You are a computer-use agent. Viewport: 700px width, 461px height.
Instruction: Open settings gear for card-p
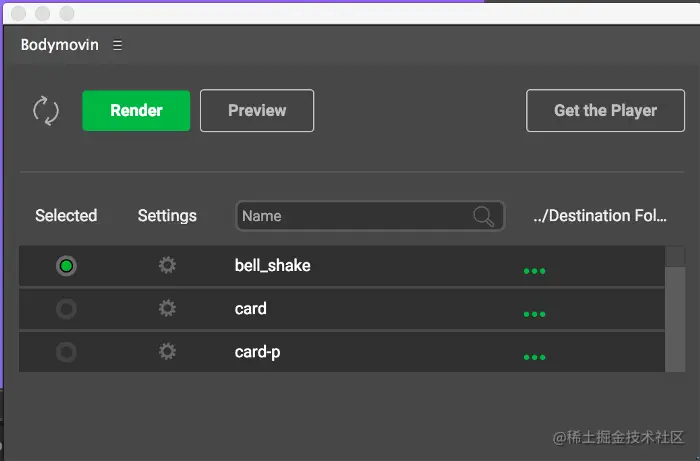point(167,352)
